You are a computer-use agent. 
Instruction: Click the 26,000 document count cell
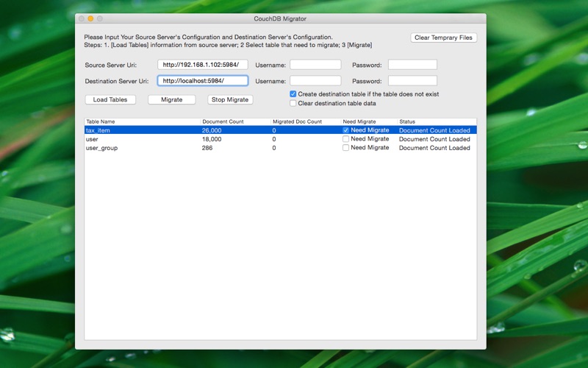click(x=212, y=130)
